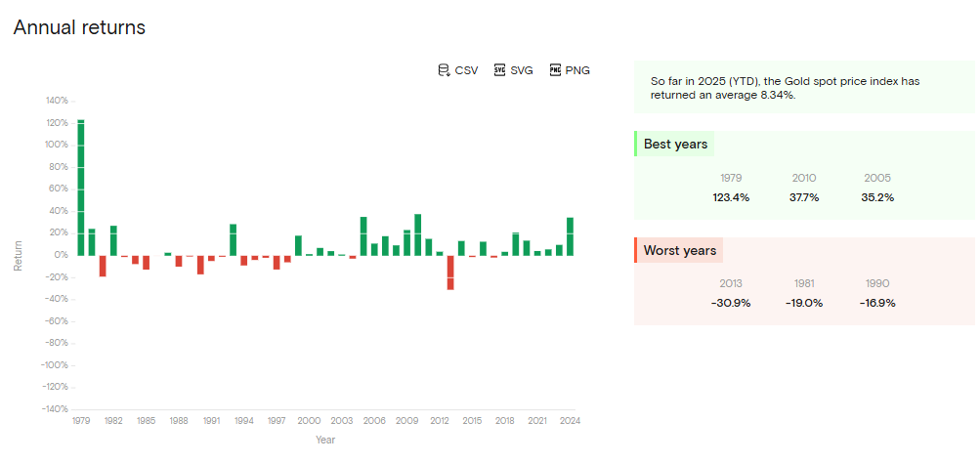The image size is (980, 463).
Task: Click the Year x-axis label
Action: click(x=325, y=440)
